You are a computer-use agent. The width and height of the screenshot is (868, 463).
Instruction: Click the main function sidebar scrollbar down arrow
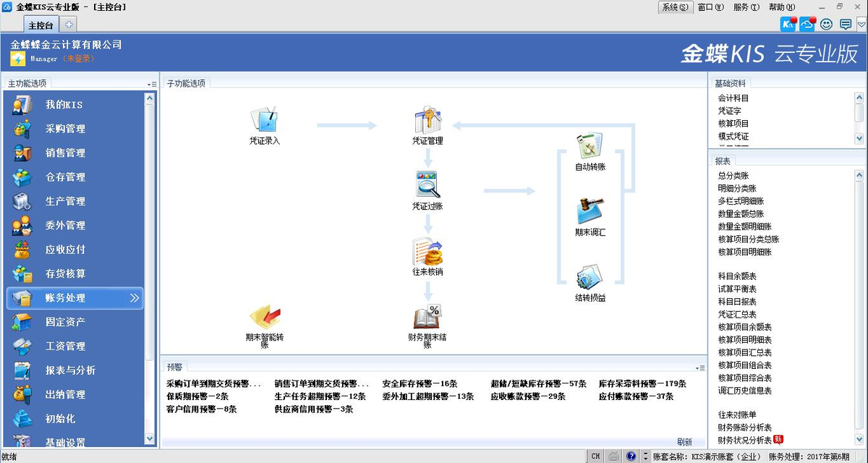click(x=150, y=438)
